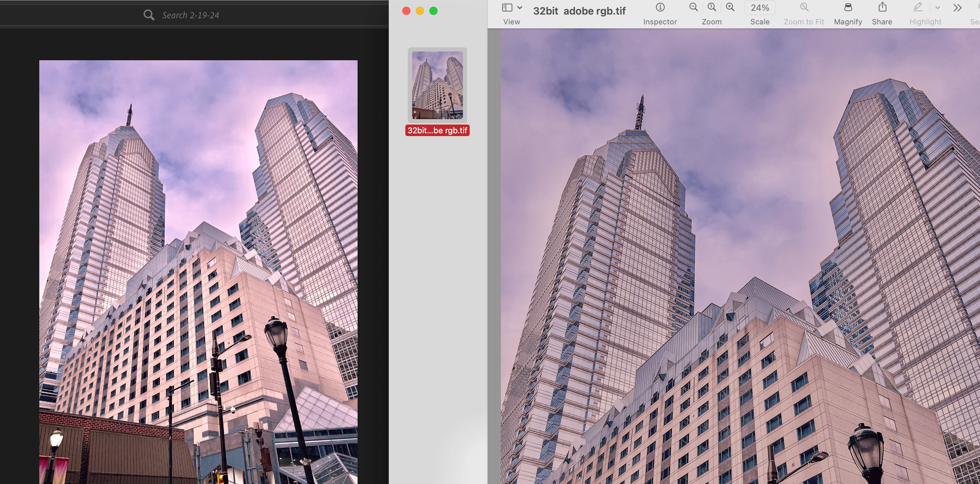Open the Inspector info icon
The image size is (980, 484).
[x=660, y=7]
